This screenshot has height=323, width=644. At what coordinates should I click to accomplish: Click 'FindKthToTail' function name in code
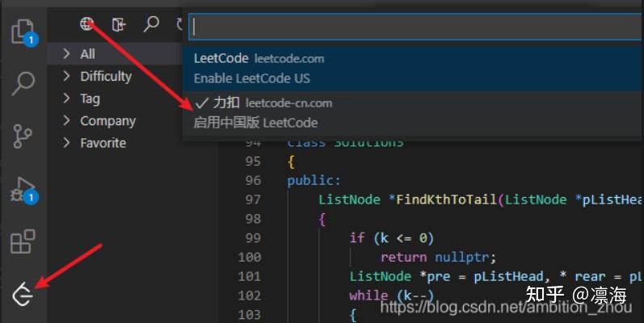click(447, 200)
